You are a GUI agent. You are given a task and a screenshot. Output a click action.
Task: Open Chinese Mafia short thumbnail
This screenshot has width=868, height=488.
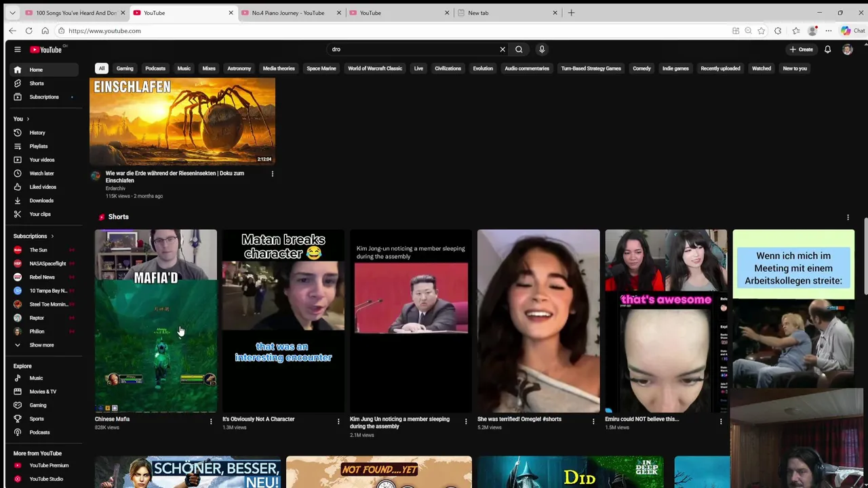(x=156, y=321)
